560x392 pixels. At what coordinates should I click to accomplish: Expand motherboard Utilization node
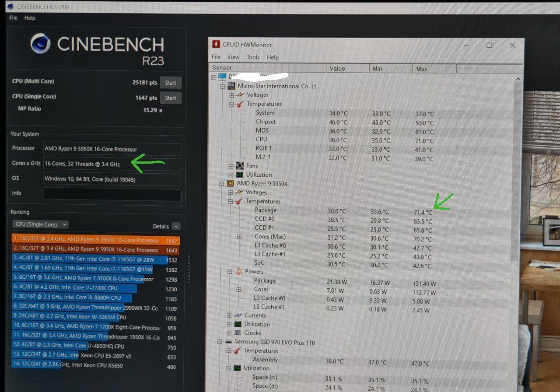pyautogui.click(x=231, y=175)
